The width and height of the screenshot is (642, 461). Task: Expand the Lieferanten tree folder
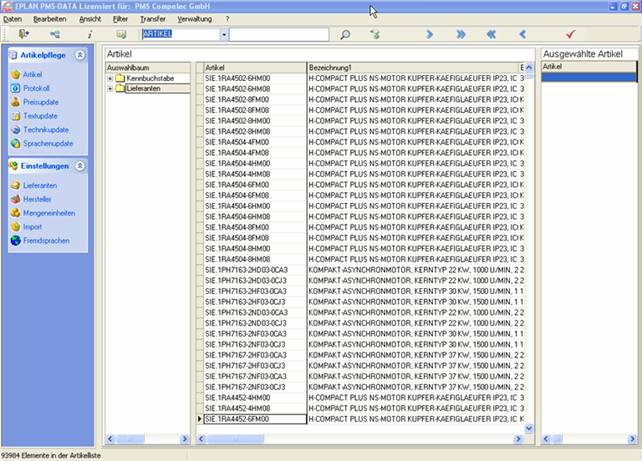tap(110, 88)
